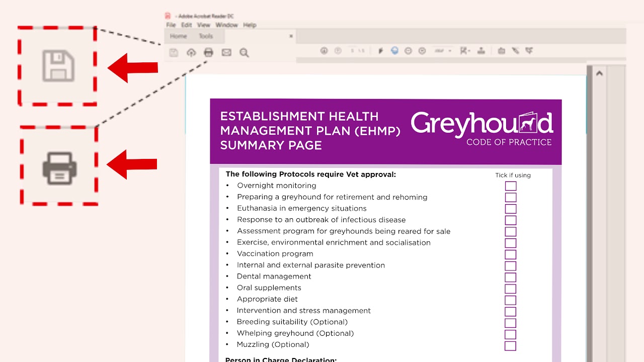Tick checkbox for Assessment program for greyhounds
The image size is (644, 362).
pyautogui.click(x=511, y=232)
